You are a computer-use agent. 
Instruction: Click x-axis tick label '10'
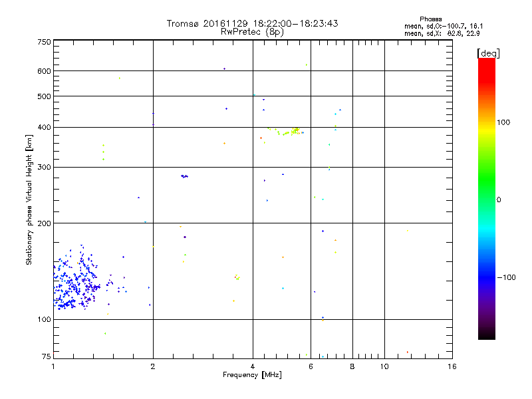(x=384, y=366)
